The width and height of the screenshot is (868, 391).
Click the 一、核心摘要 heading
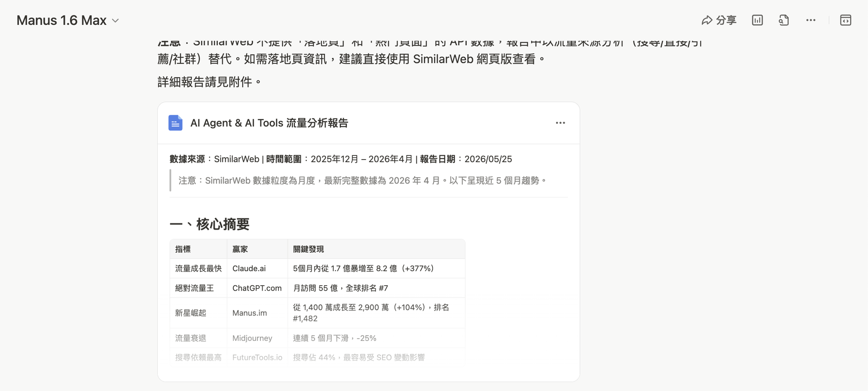click(209, 224)
